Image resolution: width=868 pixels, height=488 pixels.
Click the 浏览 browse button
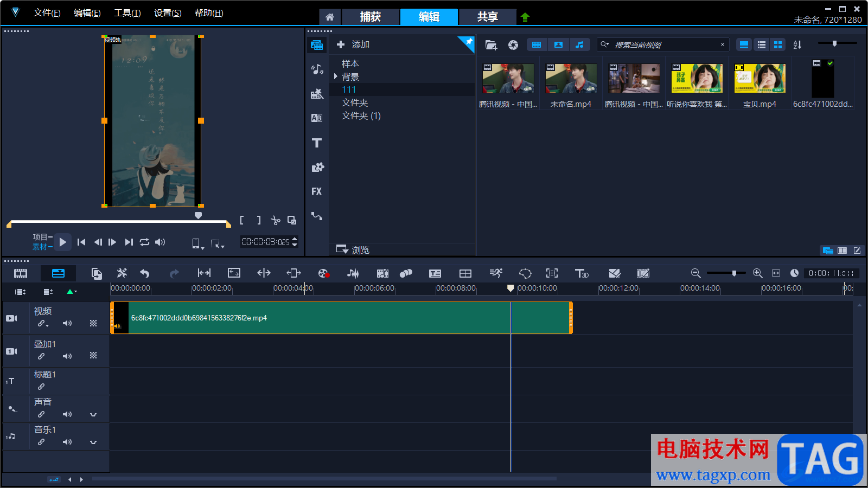click(353, 249)
